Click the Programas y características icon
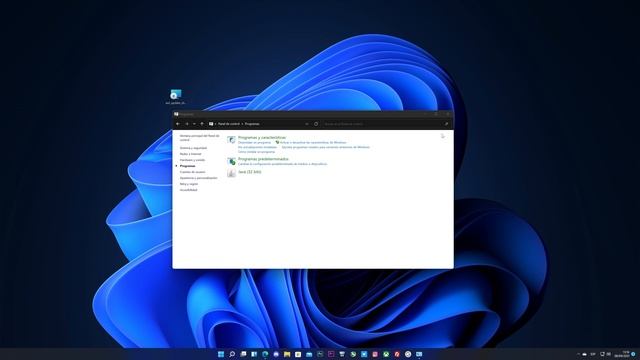Screen dimensions: 640x360 [x=231, y=140]
